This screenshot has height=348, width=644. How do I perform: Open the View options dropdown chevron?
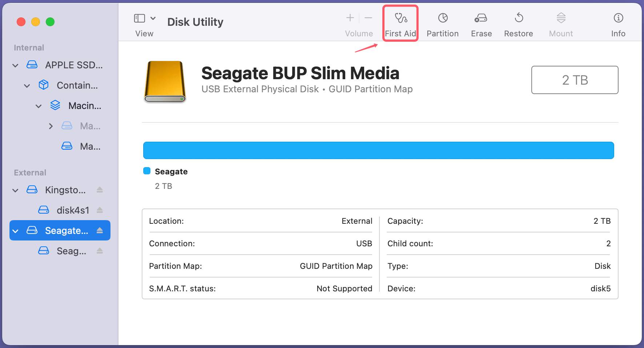[153, 17]
